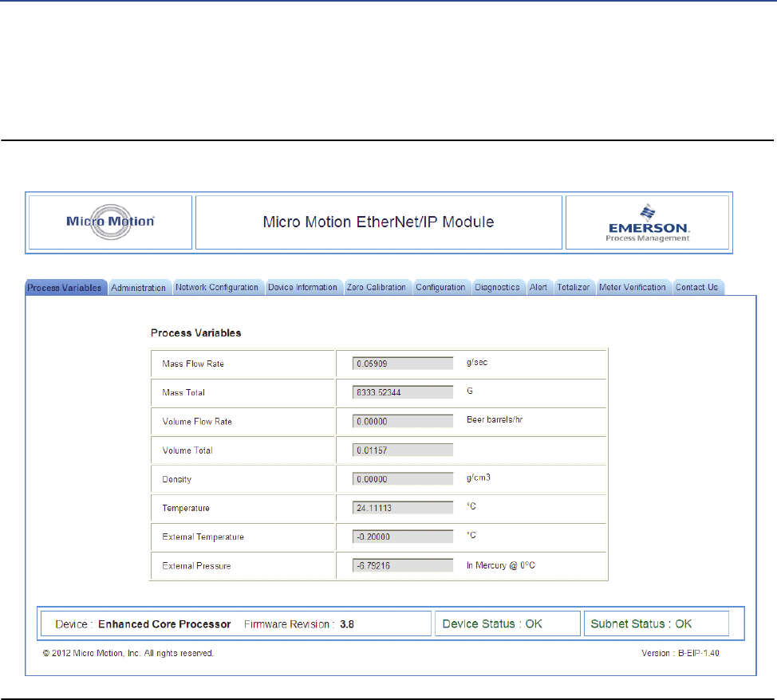Image resolution: width=777 pixels, height=700 pixels.
Task: Click the External Temperature label
Action: point(203,537)
